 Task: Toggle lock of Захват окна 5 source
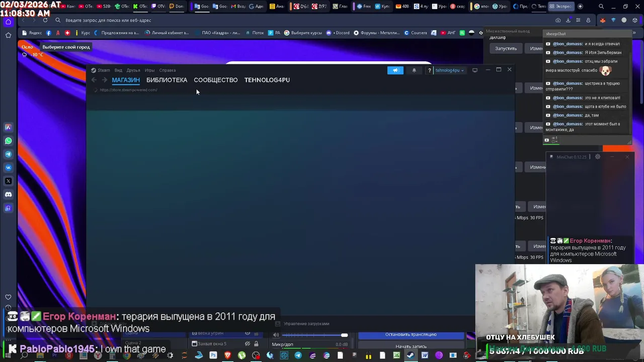pyautogui.click(x=256, y=344)
